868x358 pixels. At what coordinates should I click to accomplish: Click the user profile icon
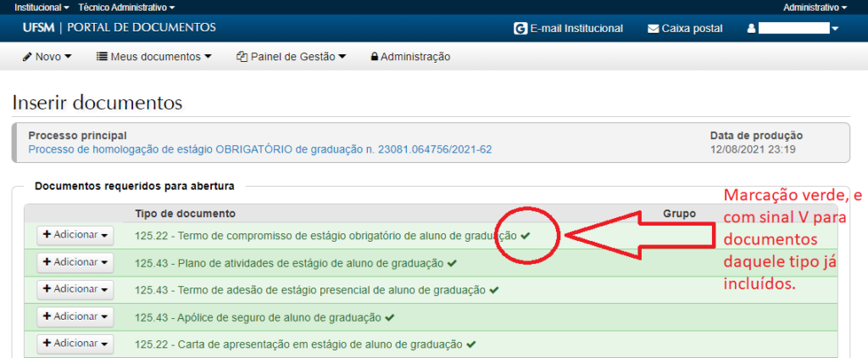[750, 28]
